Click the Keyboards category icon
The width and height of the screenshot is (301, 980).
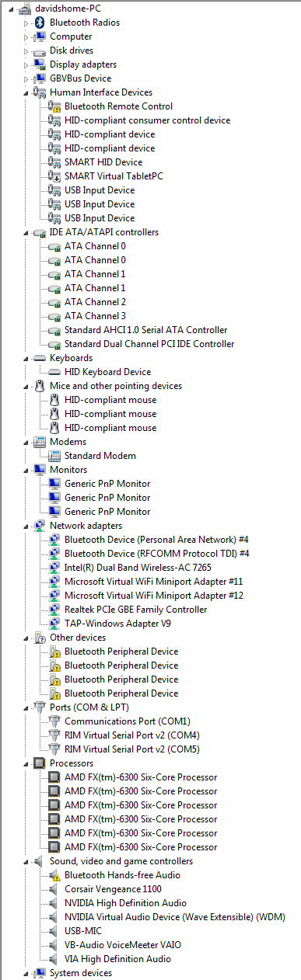point(40,358)
